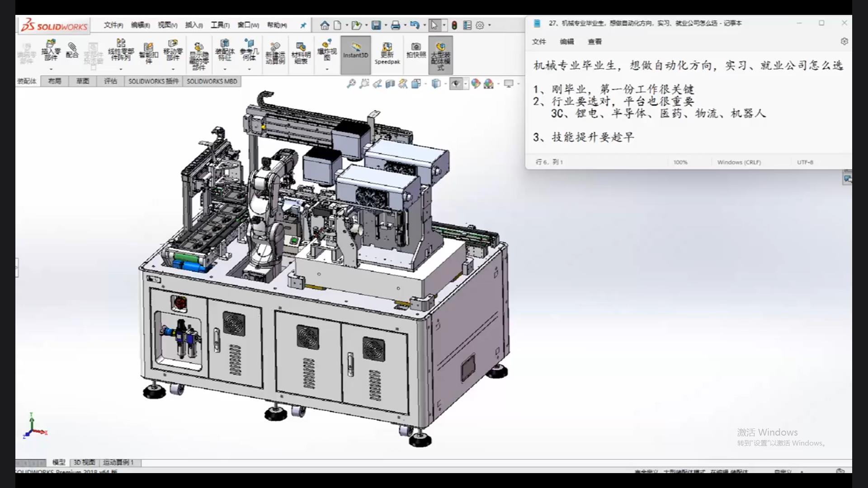Open Assembly Features (装配体特征) tool
The image size is (868, 488).
point(225,50)
